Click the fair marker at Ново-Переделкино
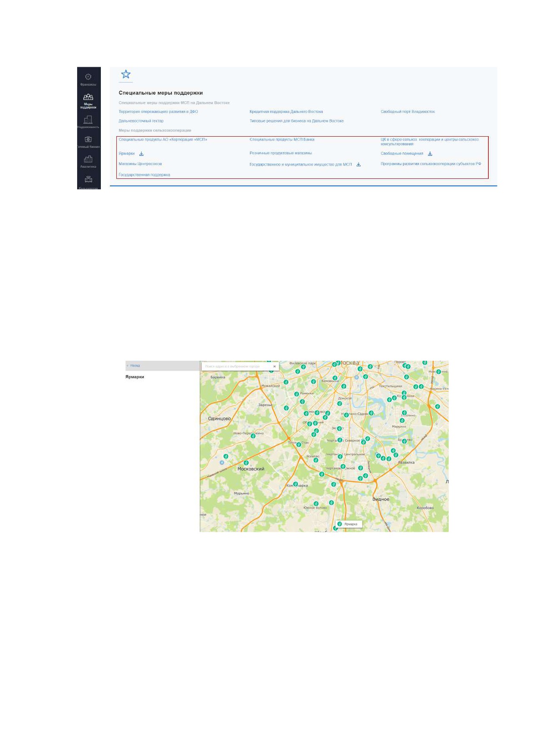Image resolution: width=534 pixels, height=756 pixels. [253, 436]
